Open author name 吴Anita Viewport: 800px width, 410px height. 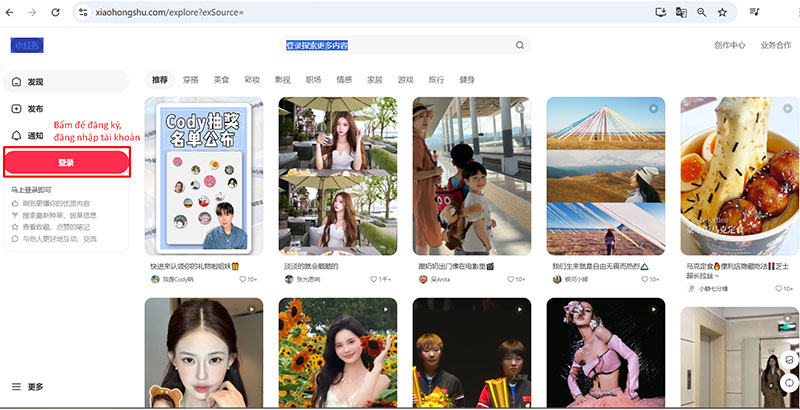(x=440, y=279)
